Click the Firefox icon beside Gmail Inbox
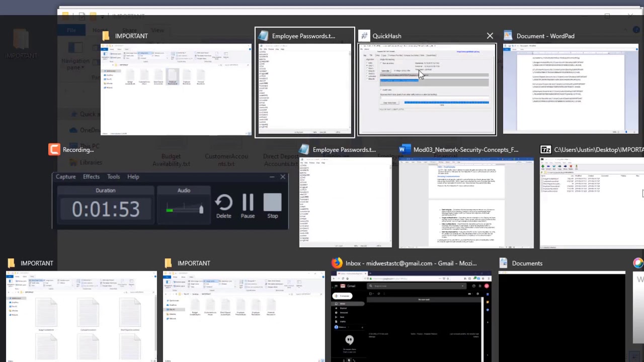This screenshot has height=362, width=644. [x=337, y=263]
